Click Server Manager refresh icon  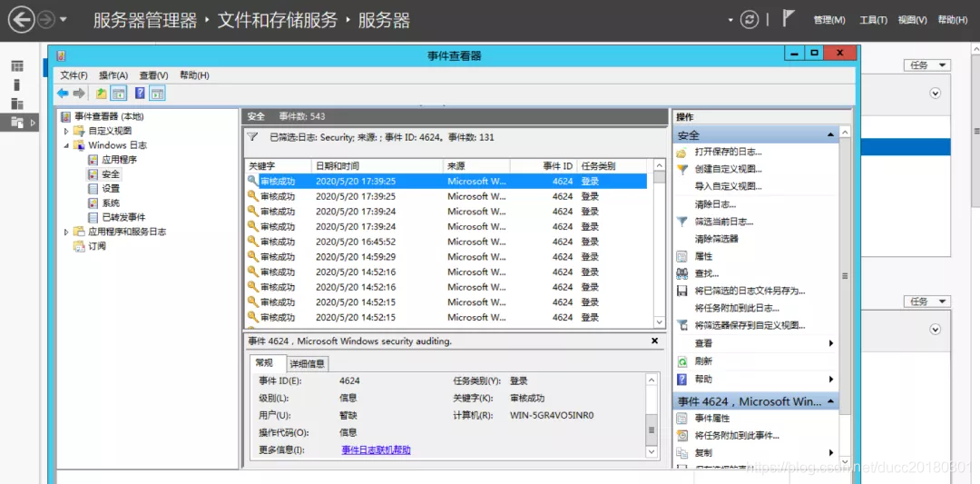749,20
